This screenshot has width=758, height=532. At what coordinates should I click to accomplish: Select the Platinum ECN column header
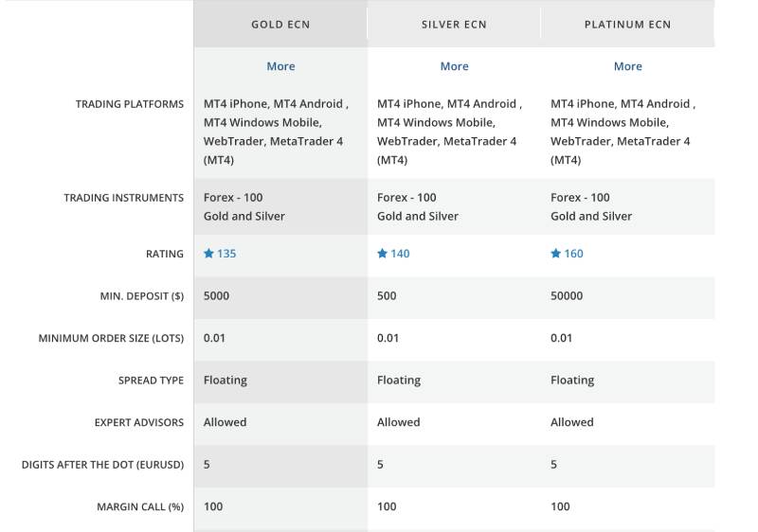coord(627,25)
